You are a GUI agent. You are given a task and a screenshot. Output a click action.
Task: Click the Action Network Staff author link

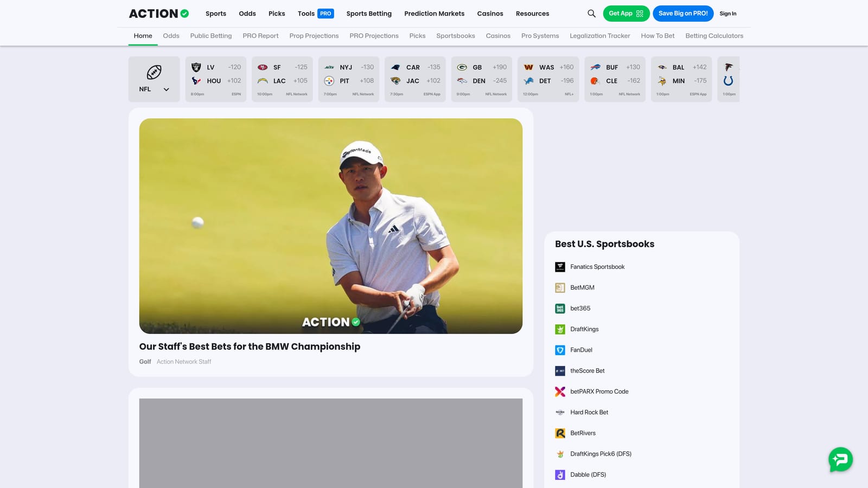click(x=184, y=362)
